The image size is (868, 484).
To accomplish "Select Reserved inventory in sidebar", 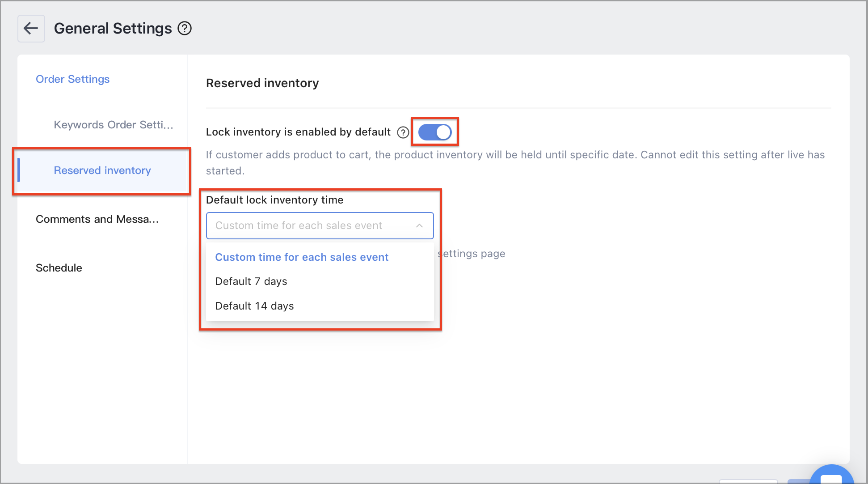I will 102,170.
